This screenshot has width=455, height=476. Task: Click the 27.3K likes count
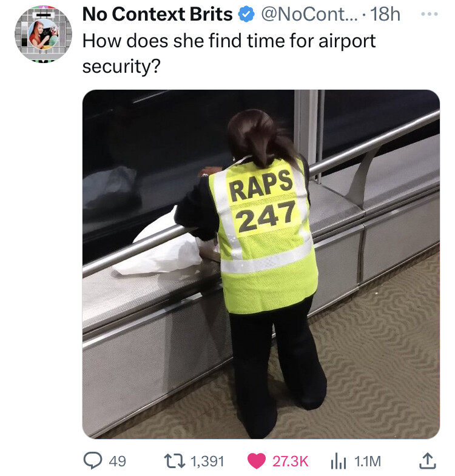(290, 461)
